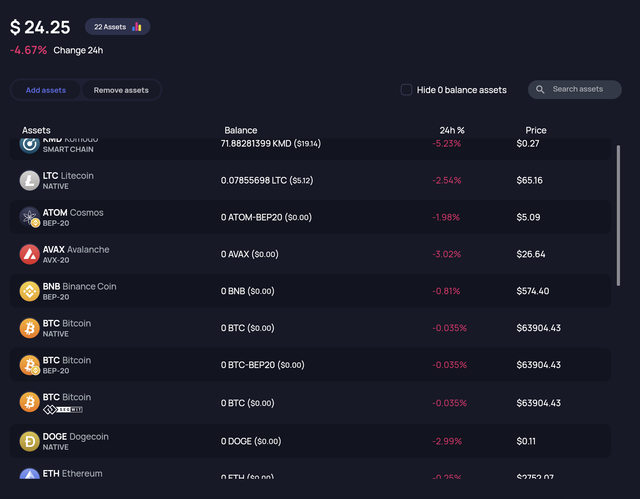The width and height of the screenshot is (640, 499).
Task: Click the SegWit badge under BTC Bitcoin
Action: (63, 409)
